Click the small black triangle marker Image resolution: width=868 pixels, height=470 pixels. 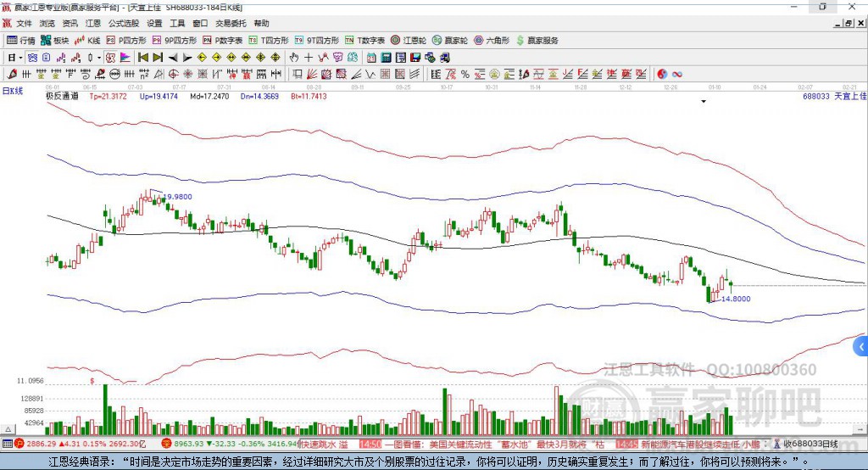point(704,102)
